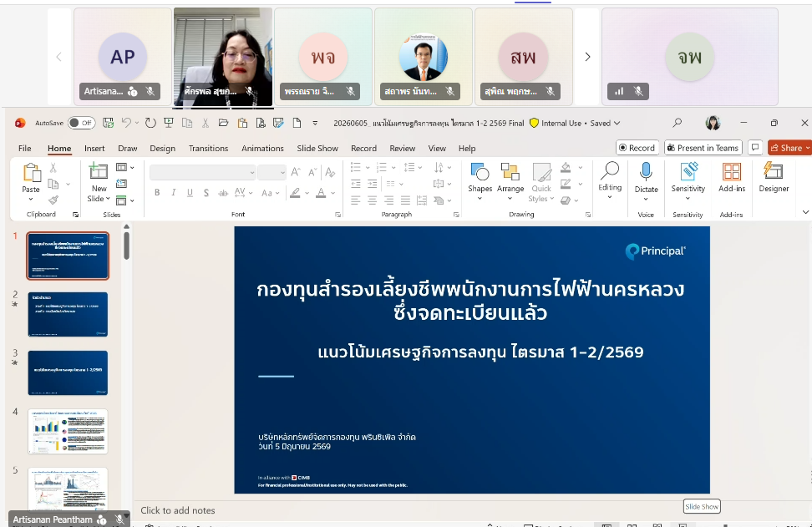Cut selection using the scissors icon in Clipboard group
The image size is (812, 527).
click(x=53, y=168)
